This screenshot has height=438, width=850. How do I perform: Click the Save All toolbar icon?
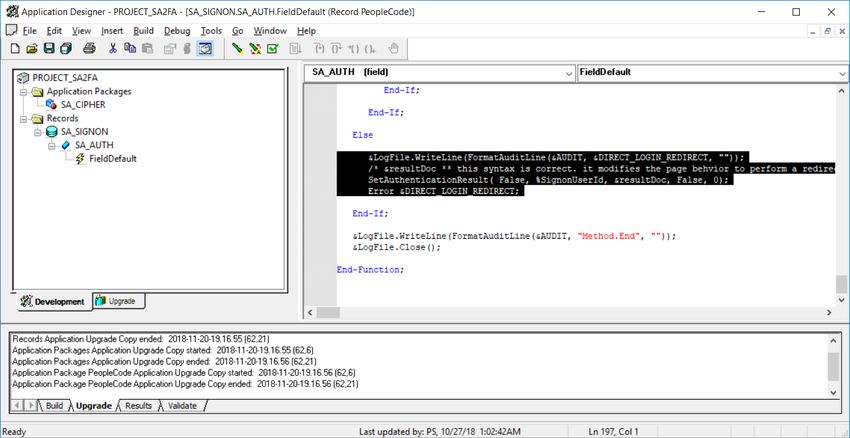pos(66,49)
